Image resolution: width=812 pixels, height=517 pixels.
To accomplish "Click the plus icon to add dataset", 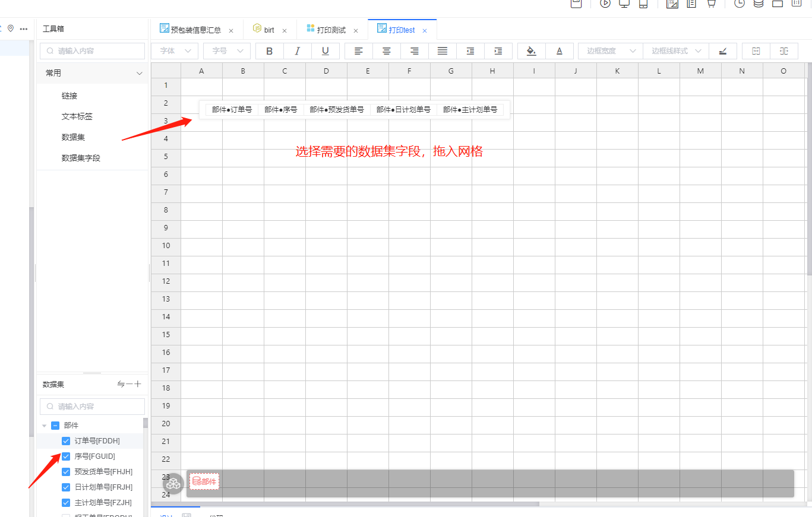I will click(138, 384).
